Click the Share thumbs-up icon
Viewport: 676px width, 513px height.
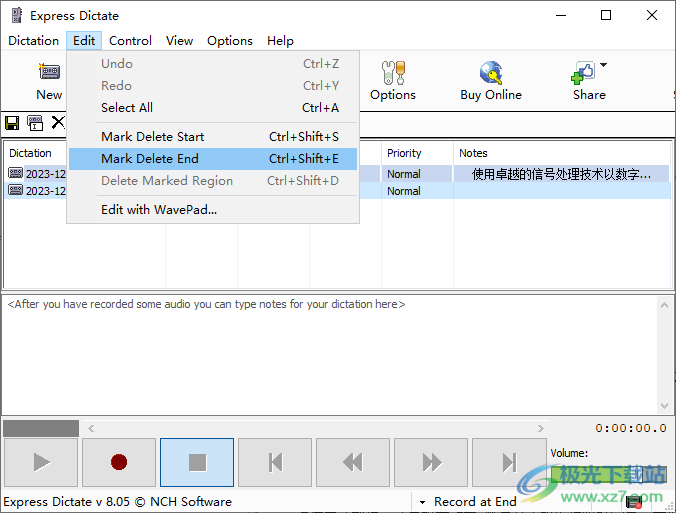[583, 72]
